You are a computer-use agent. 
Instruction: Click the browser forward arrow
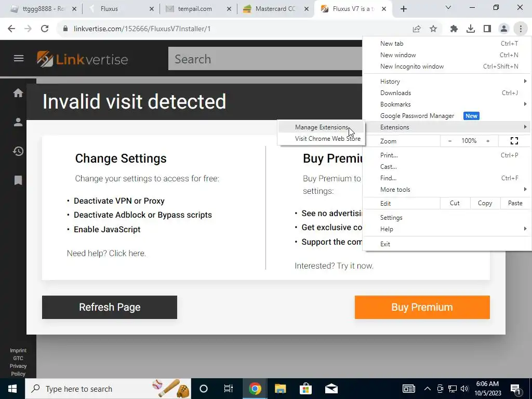click(x=28, y=29)
